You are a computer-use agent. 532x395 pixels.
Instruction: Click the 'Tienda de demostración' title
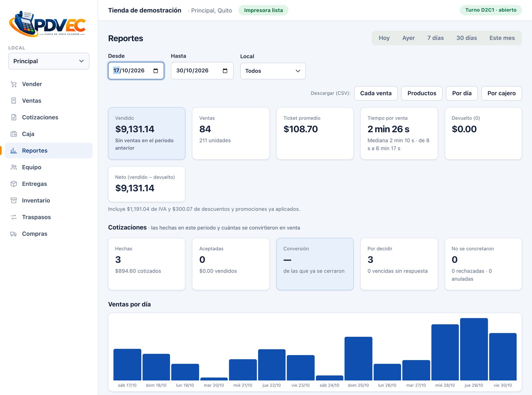[x=145, y=10]
